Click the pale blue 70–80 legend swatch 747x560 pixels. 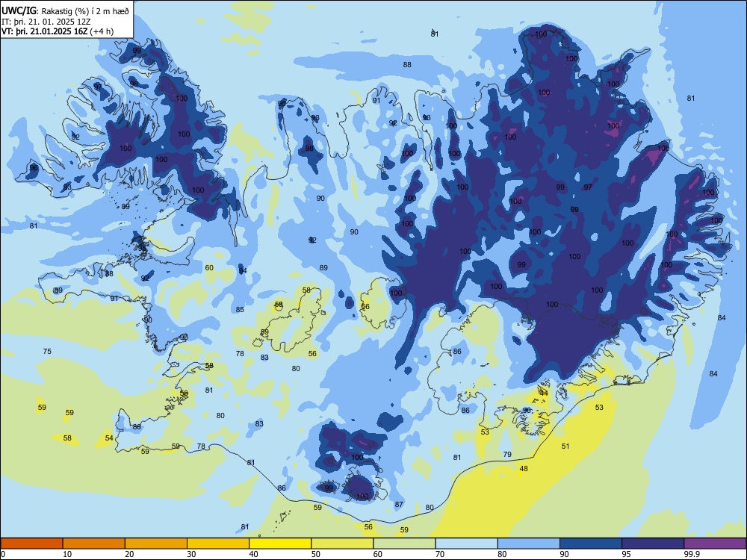click(x=467, y=544)
